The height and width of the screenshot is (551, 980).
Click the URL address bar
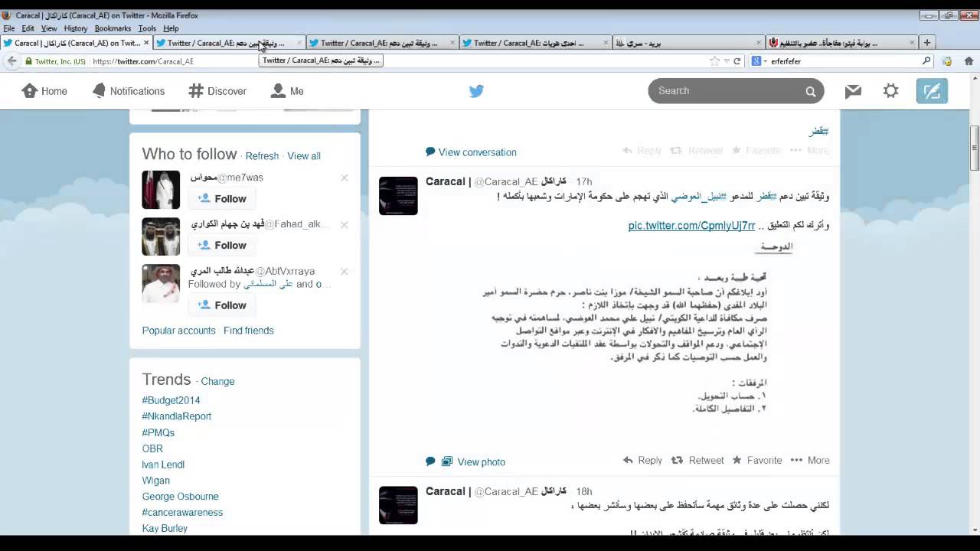398,61
